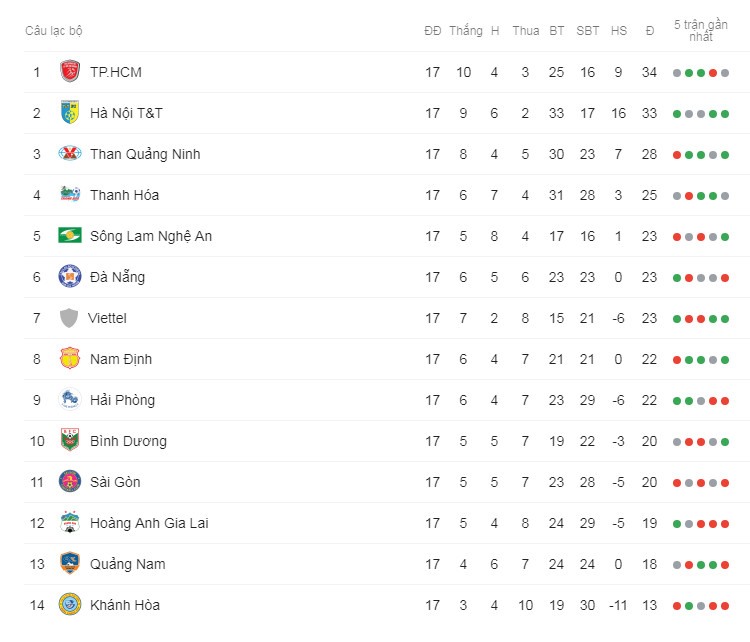Screen dimensions: 750x642
Task: Click the Khánh Hòa round crest
Action: [70, 604]
